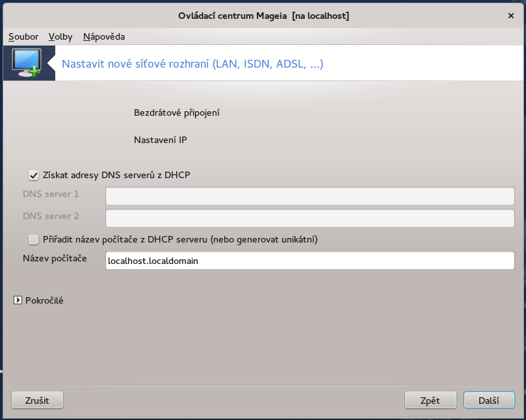Screen dimensions: 526x420
Task: Go back with the Zpět button
Action: [430, 400]
